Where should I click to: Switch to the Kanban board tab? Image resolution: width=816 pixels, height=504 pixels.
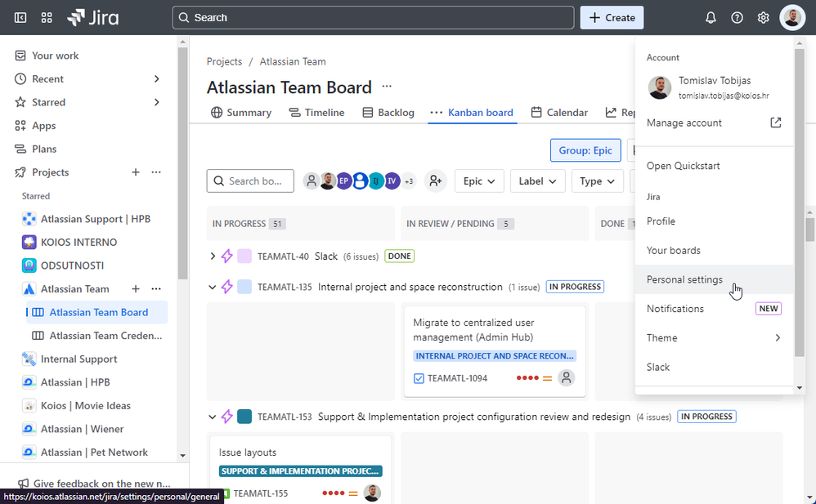coord(472,113)
